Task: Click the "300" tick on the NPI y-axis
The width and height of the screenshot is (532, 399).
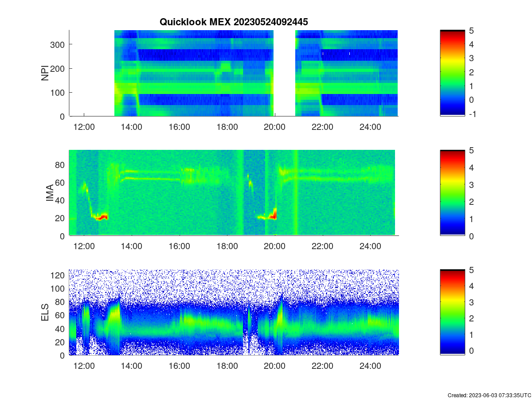Action: [58, 44]
